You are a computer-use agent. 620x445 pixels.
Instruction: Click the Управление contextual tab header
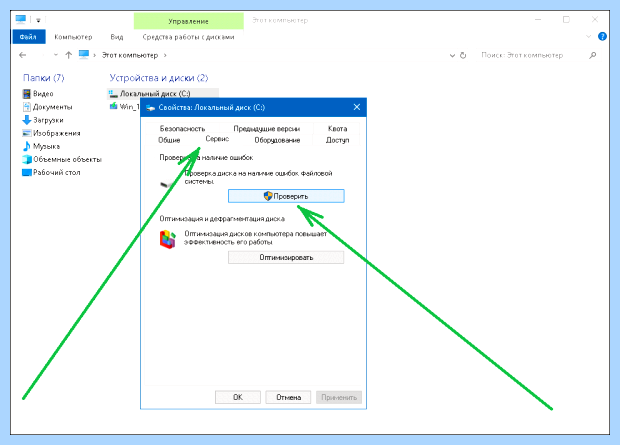(188, 21)
